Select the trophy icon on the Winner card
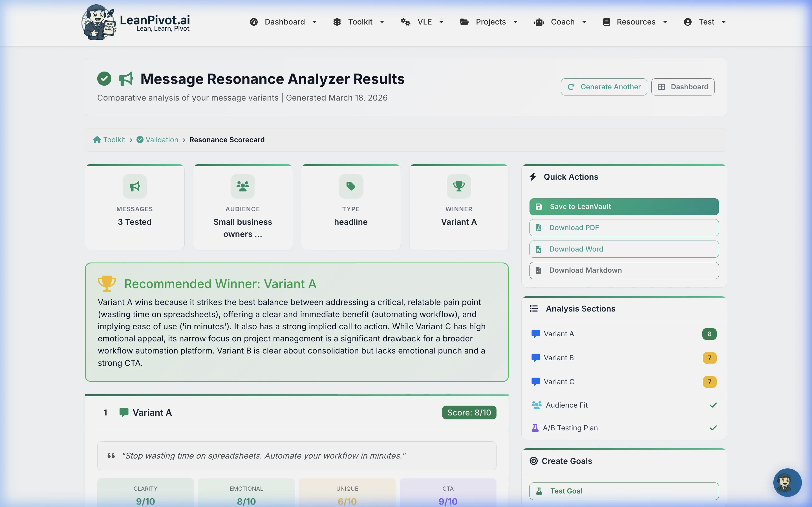The width and height of the screenshot is (812, 507). coord(459,186)
